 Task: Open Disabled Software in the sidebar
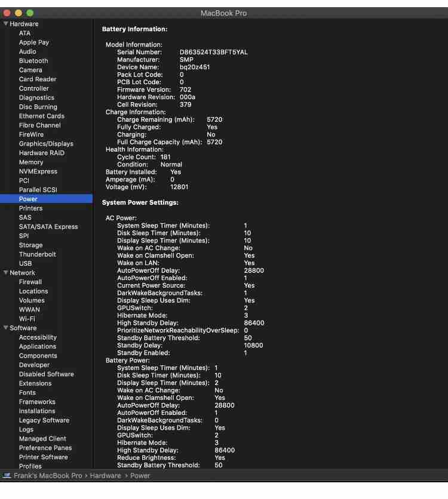pos(47,374)
